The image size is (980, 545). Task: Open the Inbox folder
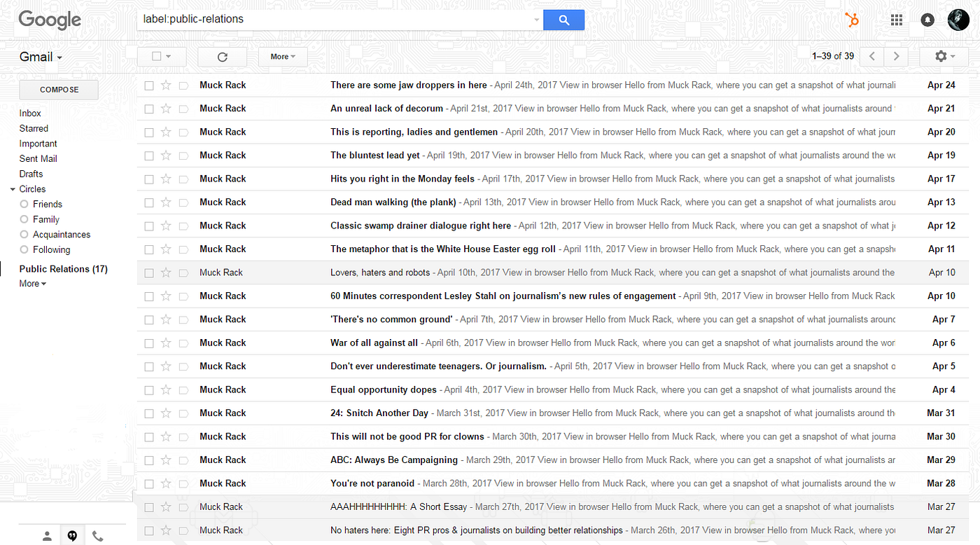point(30,113)
